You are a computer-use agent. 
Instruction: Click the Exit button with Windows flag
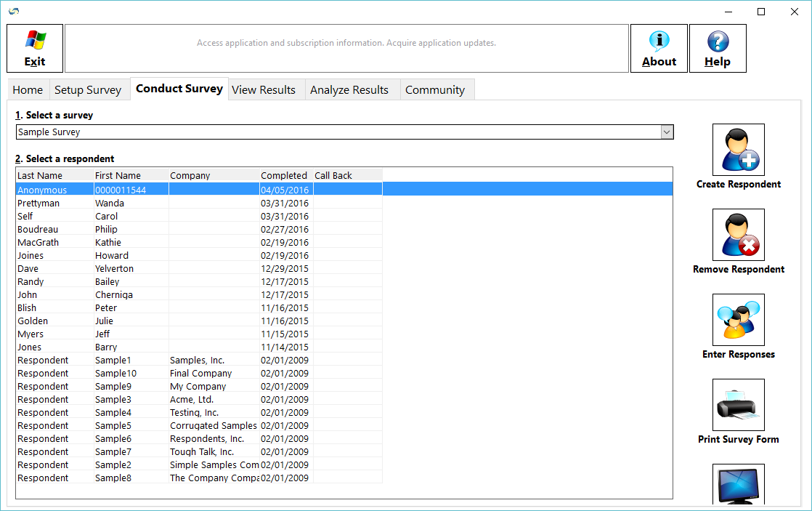coord(35,48)
